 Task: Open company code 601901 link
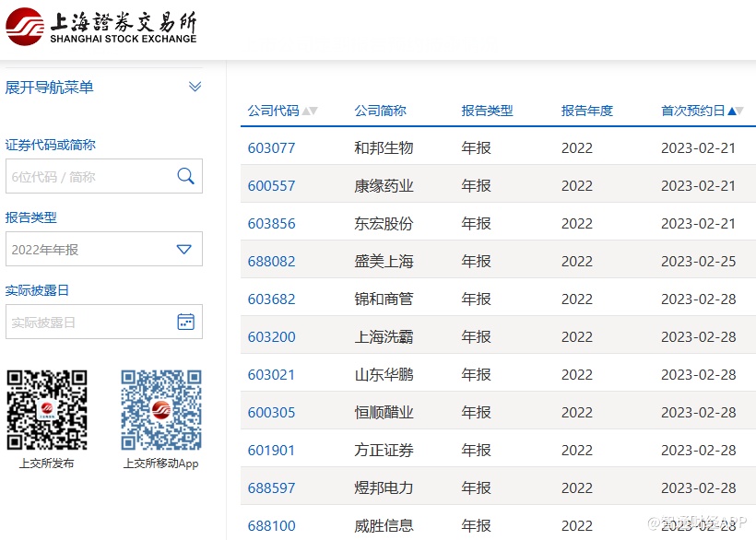[x=271, y=450]
